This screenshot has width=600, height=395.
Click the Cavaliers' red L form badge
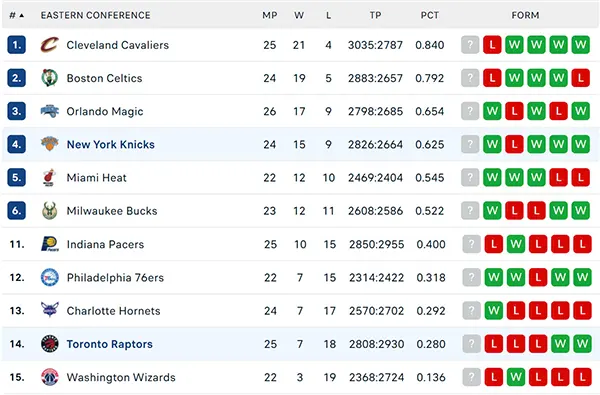pos(492,45)
